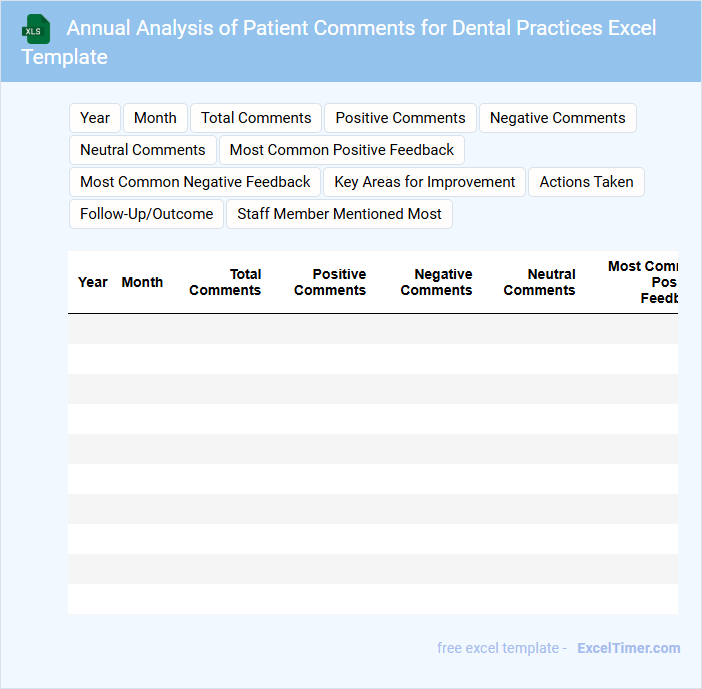Click Key Areas for Improvement tag
This screenshot has width=702, height=689.
pos(425,182)
